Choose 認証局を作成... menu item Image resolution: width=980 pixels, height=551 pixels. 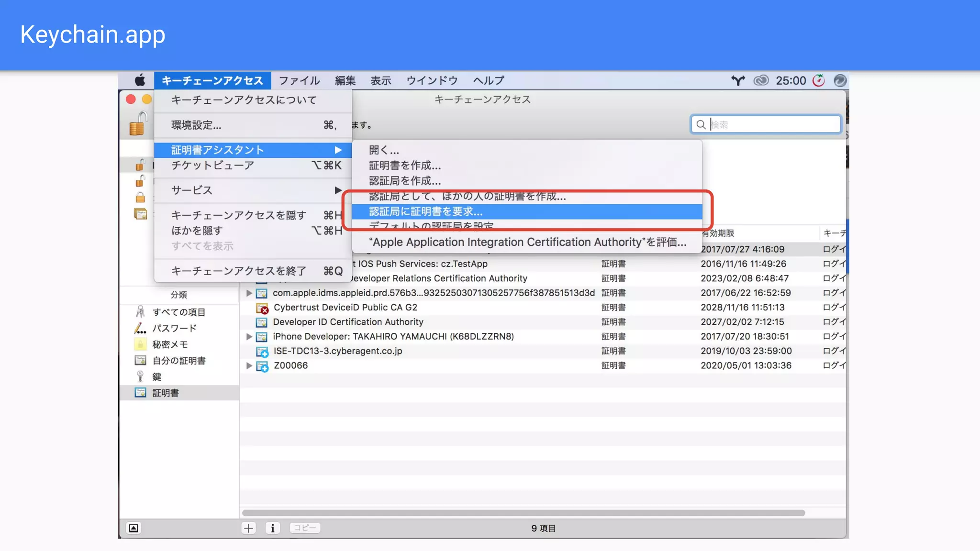tap(527, 181)
